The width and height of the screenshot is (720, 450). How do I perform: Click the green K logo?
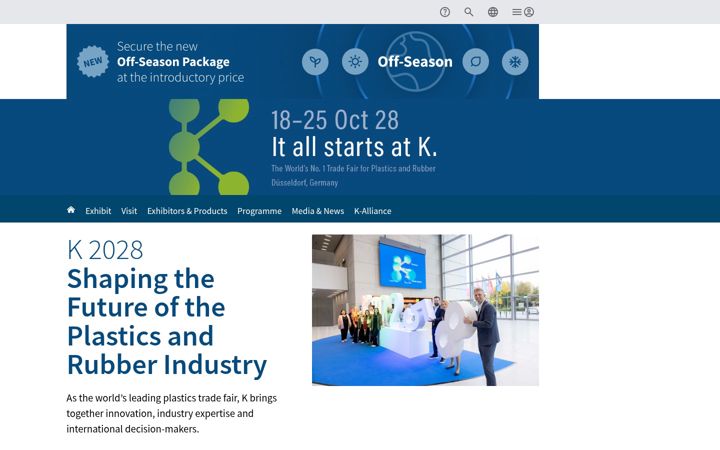click(209, 147)
